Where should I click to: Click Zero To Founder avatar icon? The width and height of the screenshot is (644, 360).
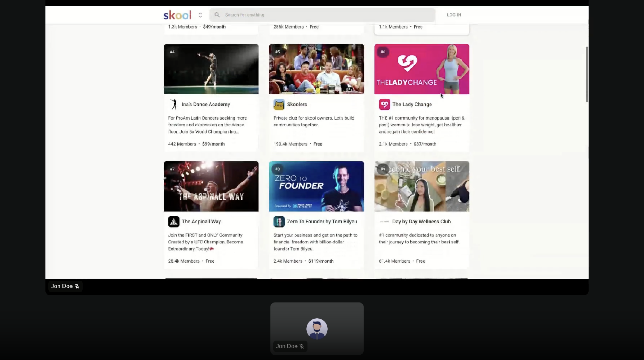pyautogui.click(x=279, y=222)
